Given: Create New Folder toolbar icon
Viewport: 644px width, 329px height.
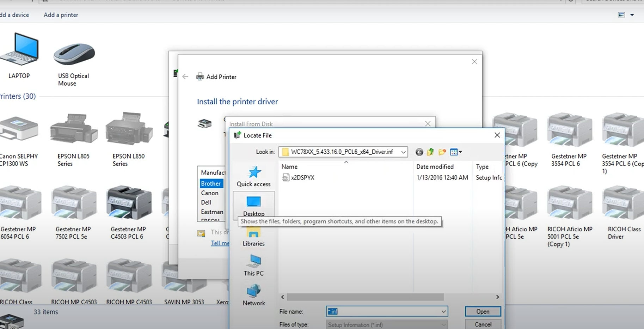Looking at the screenshot, I should [442, 152].
